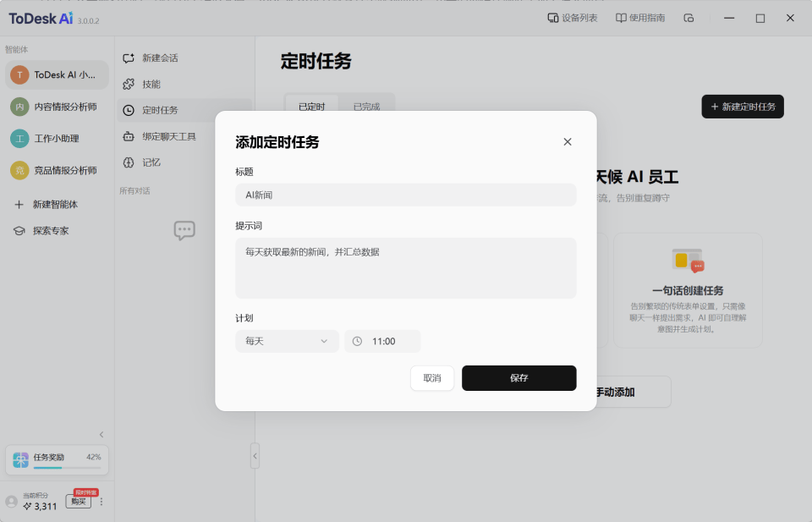Click the clock icon in the time field

coord(357,341)
